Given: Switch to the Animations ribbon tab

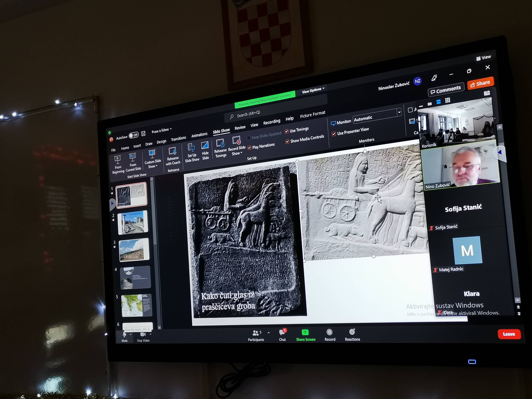Looking at the screenshot, I should coord(199,135).
